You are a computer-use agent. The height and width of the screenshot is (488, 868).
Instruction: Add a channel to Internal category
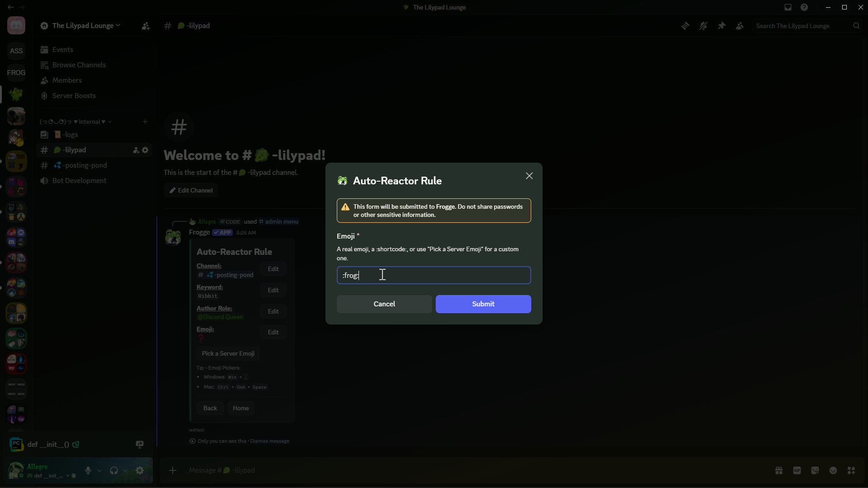[x=145, y=122]
